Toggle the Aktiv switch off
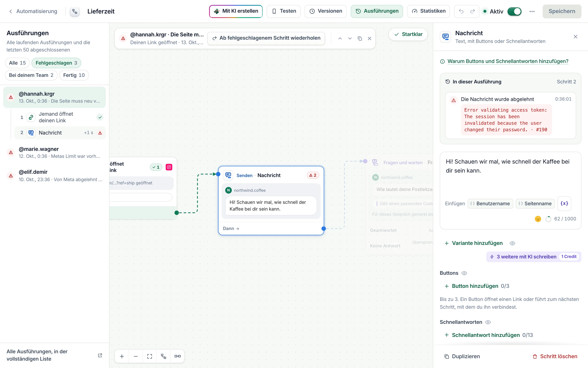 point(514,11)
